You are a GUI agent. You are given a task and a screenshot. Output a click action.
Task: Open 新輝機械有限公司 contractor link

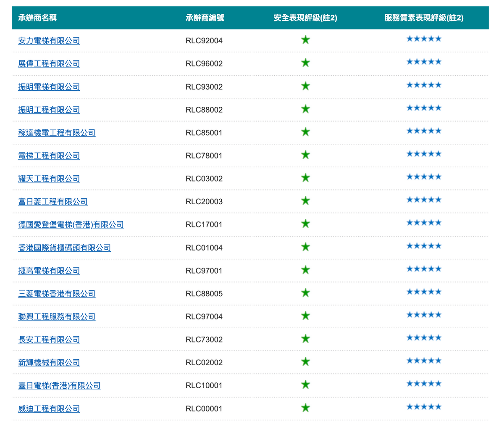coord(49,363)
